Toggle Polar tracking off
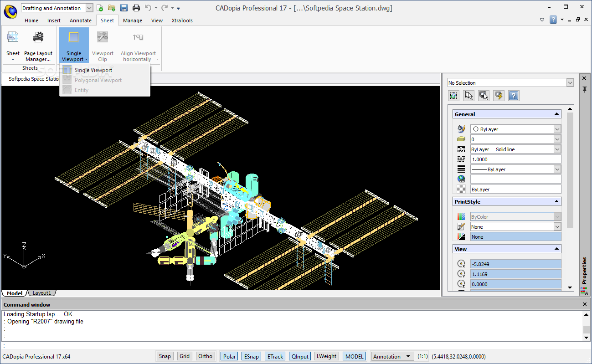The width and height of the screenshot is (592, 364). coord(229,356)
